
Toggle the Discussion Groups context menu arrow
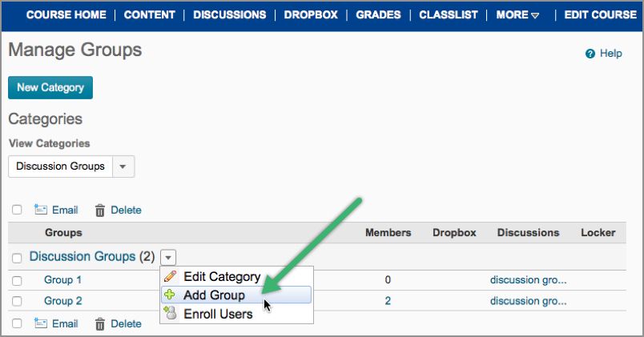point(168,258)
